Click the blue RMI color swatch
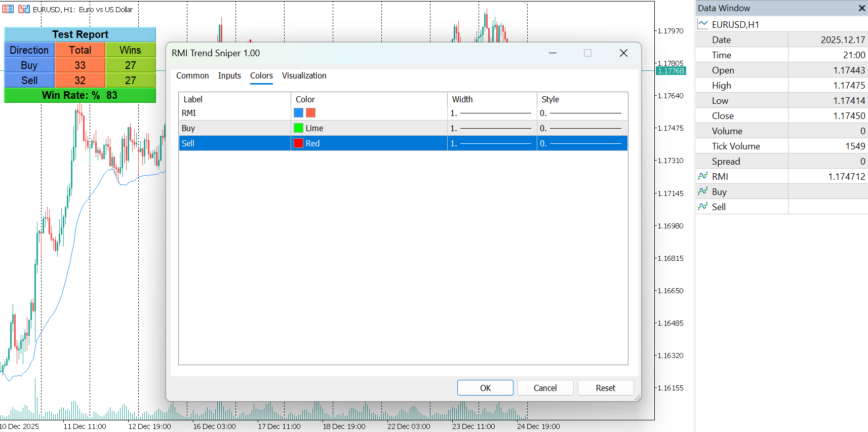The image size is (868, 432). (298, 113)
